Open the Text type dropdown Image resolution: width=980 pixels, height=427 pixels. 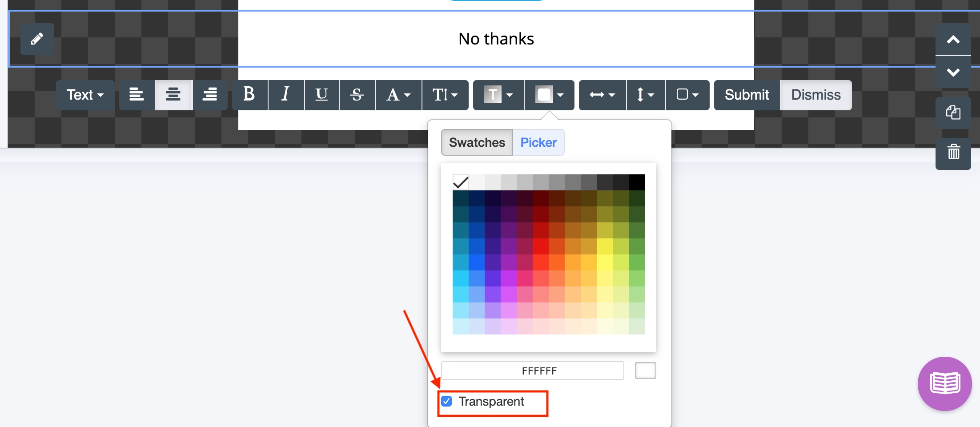point(85,95)
